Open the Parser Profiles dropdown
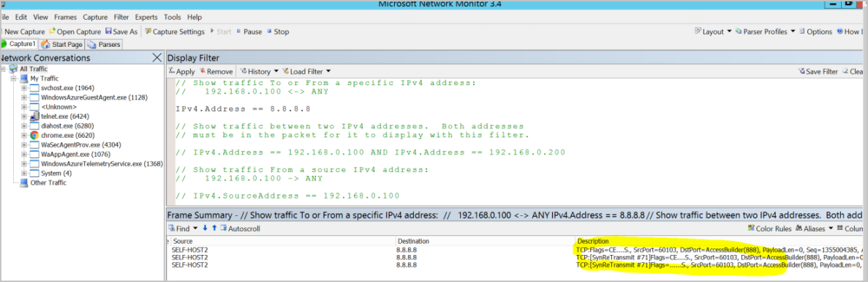Viewport: 868px width, 282px height. [x=765, y=31]
